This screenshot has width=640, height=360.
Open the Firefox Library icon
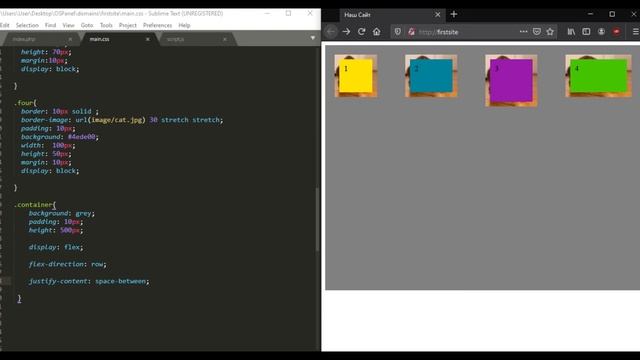(x=571, y=31)
